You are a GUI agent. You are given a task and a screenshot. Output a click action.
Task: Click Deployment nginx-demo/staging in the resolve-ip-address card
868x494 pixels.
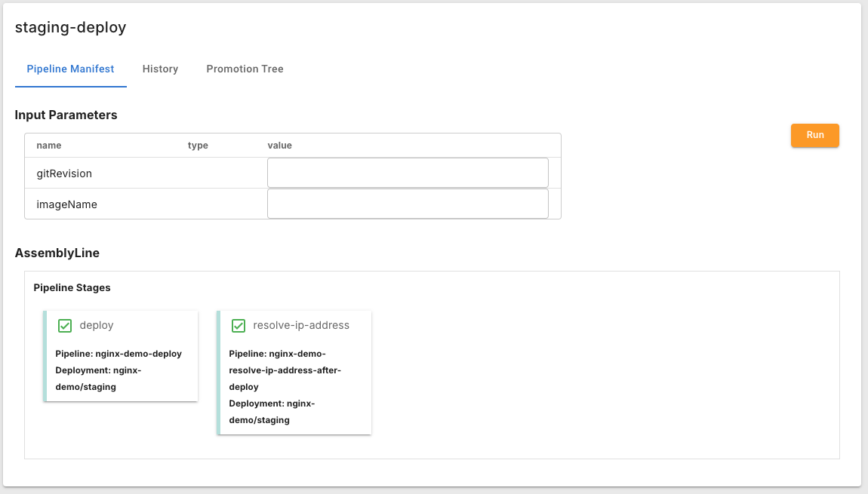[272, 412]
